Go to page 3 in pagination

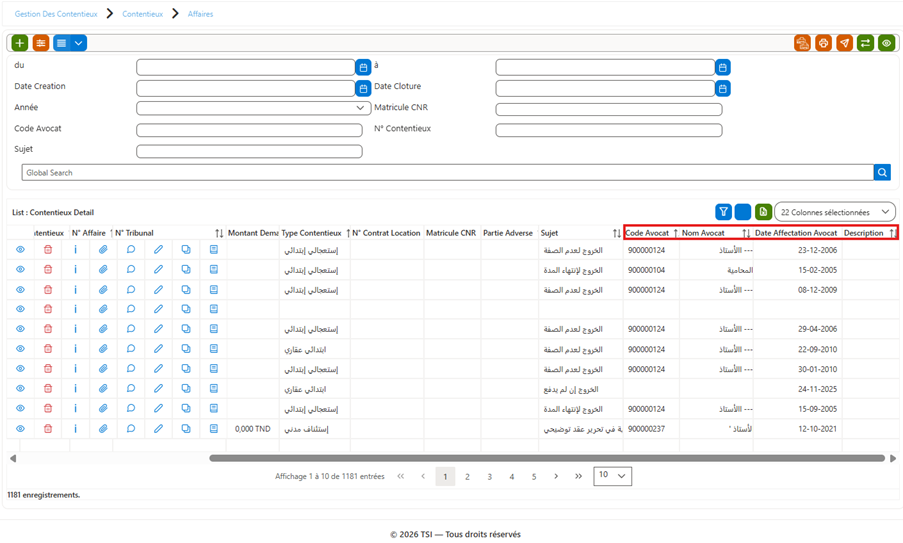click(490, 477)
